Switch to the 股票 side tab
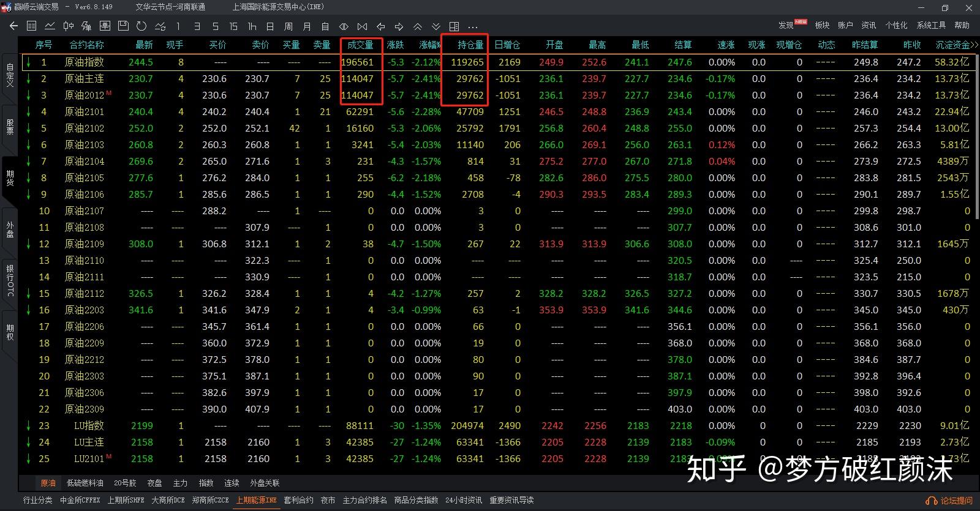980x511 pixels. coord(10,127)
